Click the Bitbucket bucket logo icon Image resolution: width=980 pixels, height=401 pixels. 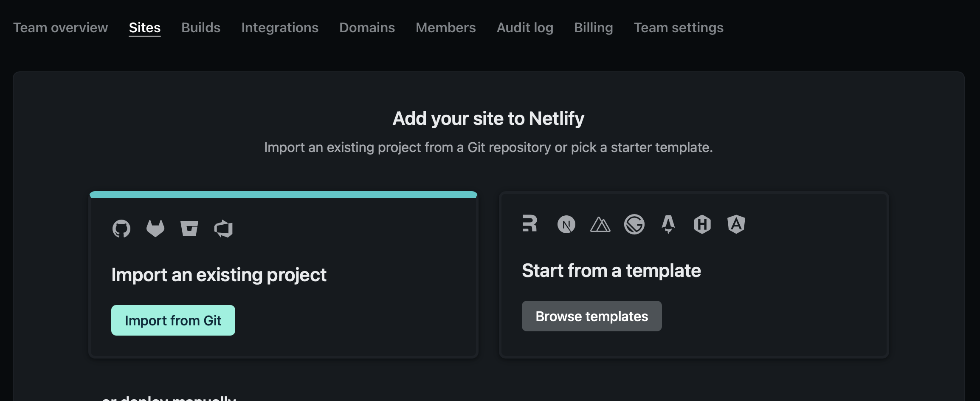(189, 229)
